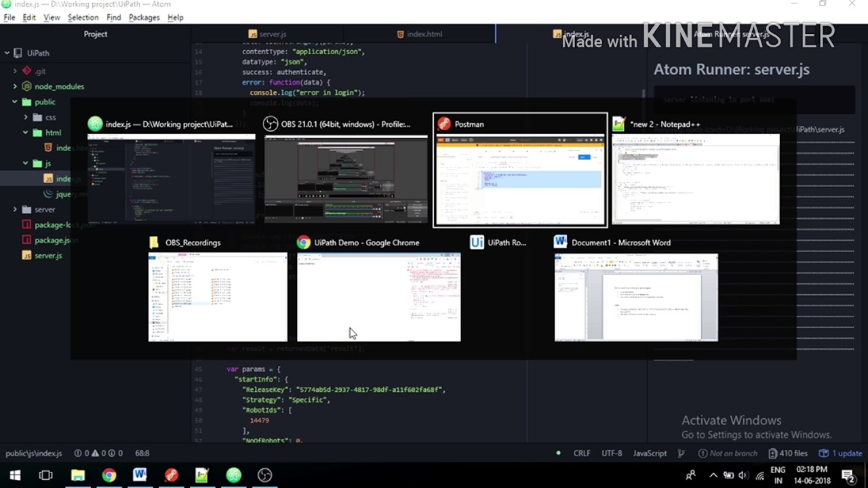Click the UiPath Robot switcher entry icon
This screenshot has width=868, height=488.
477,243
